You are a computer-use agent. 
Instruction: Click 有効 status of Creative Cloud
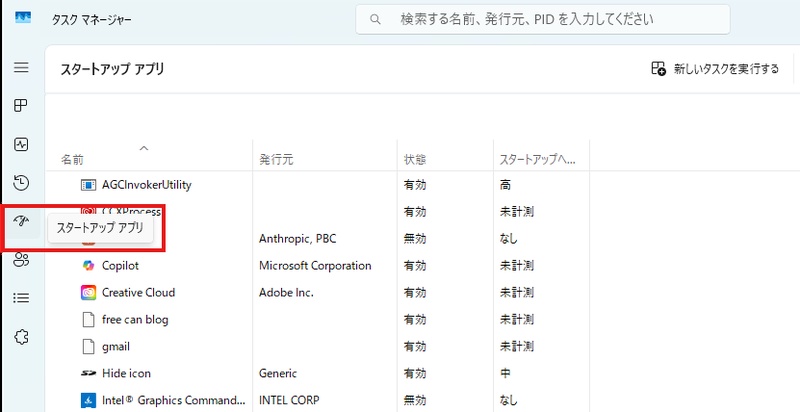click(x=415, y=293)
